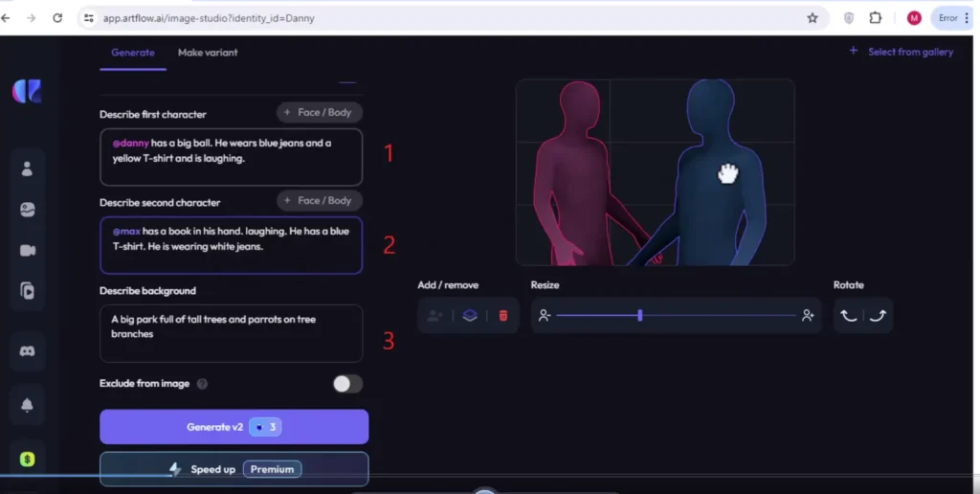This screenshot has height=494, width=980.
Task: Click the @max mention text
Action: pos(126,232)
